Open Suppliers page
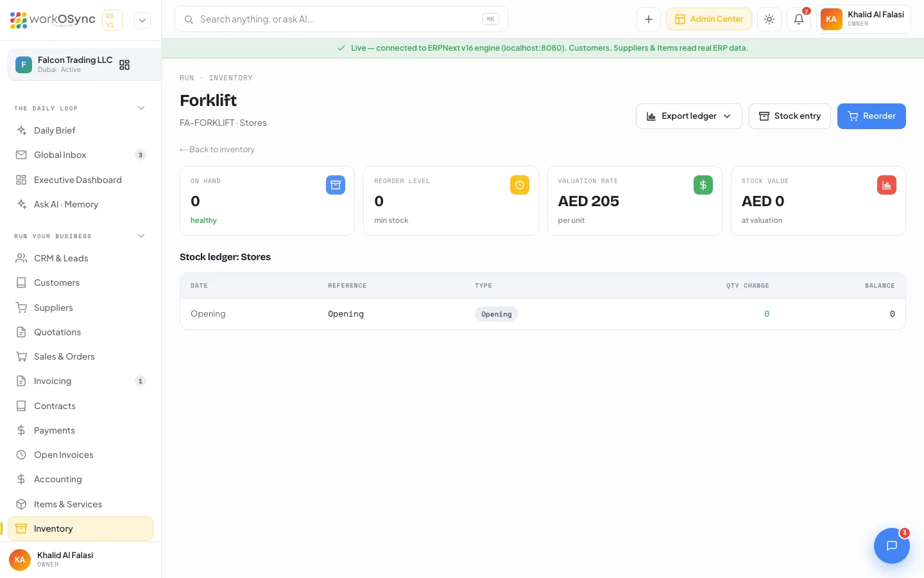 (80, 308)
